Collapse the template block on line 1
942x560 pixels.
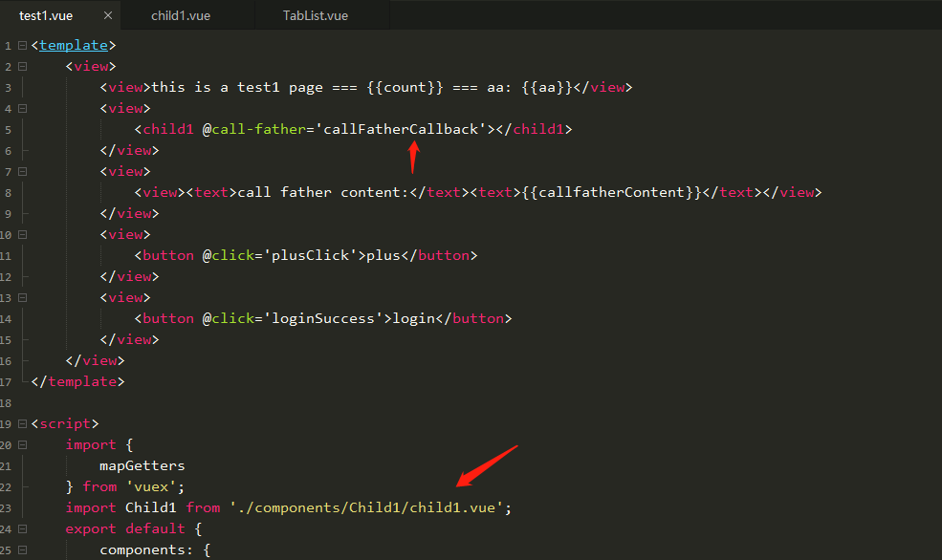(22, 45)
